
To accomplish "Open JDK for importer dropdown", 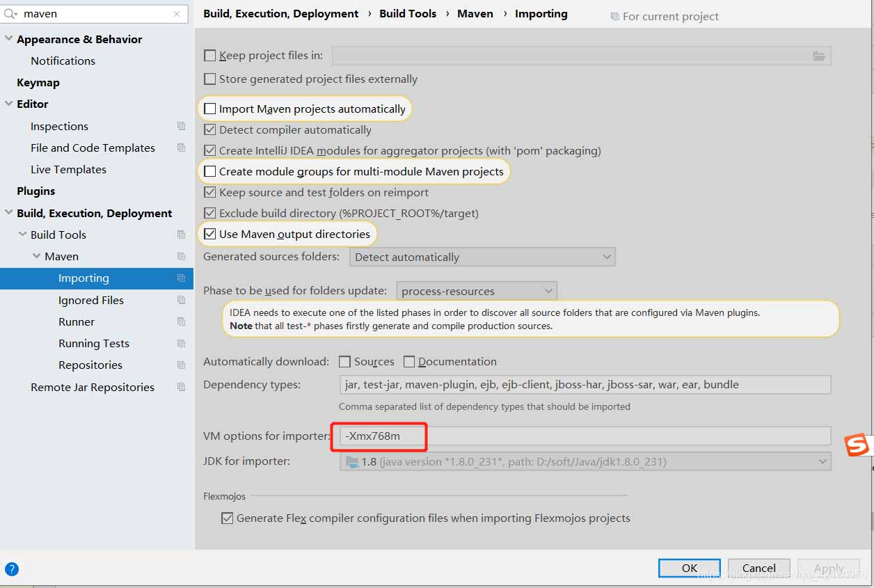I will pyautogui.click(x=585, y=461).
